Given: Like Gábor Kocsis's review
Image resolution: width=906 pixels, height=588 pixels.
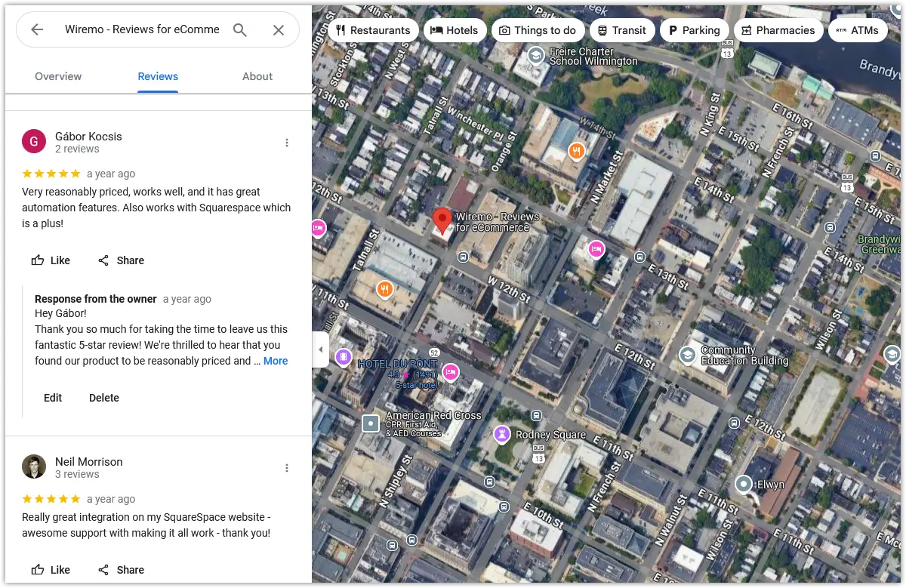Looking at the screenshot, I should pyautogui.click(x=51, y=260).
